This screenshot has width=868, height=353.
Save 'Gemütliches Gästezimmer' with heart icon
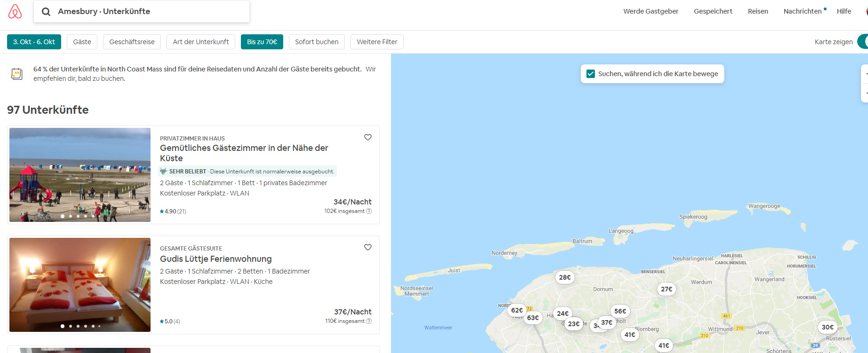click(x=368, y=137)
